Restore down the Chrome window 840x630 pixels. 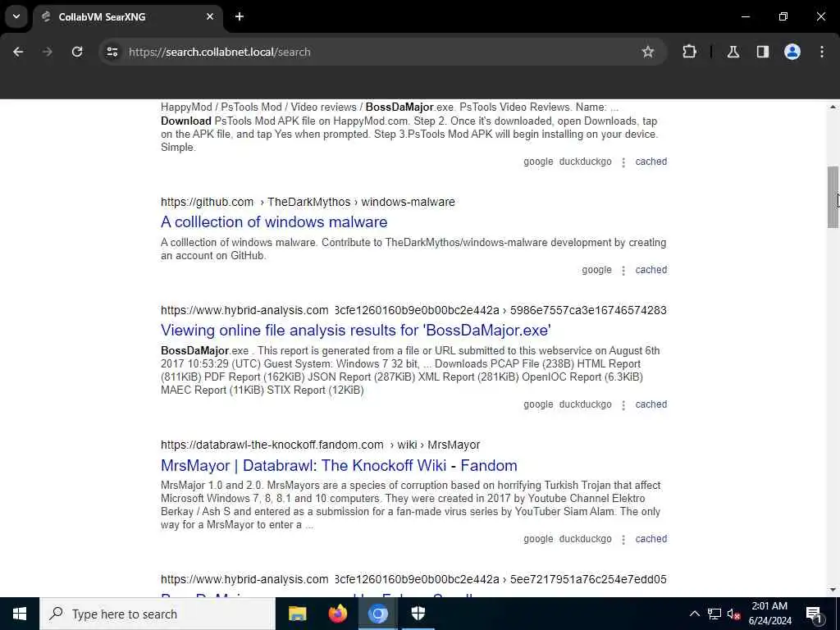point(783,16)
